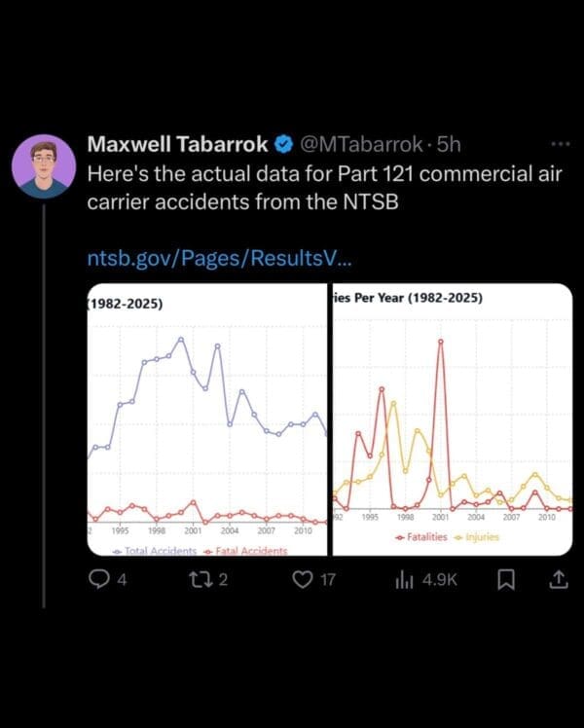Image resolution: width=584 pixels, height=728 pixels.
Task: Open Maxwell Tabarrok's profile avatar
Action: (45, 166)
